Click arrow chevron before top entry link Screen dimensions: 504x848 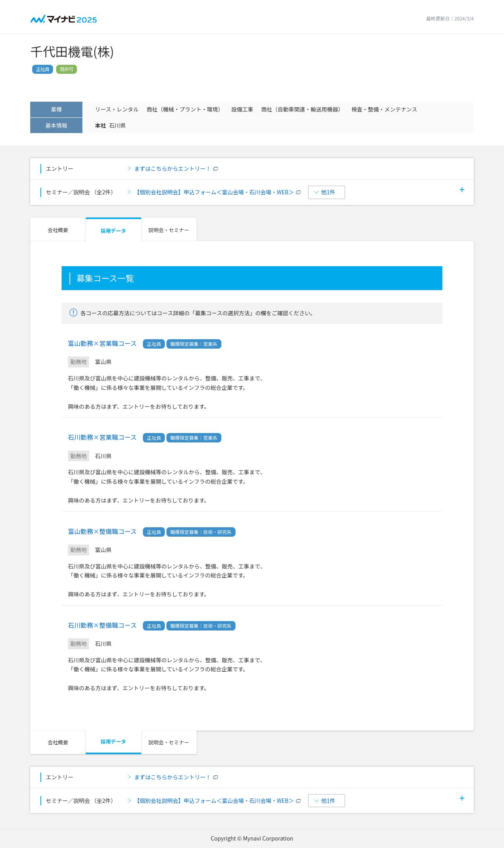click(x=129, y=169)
